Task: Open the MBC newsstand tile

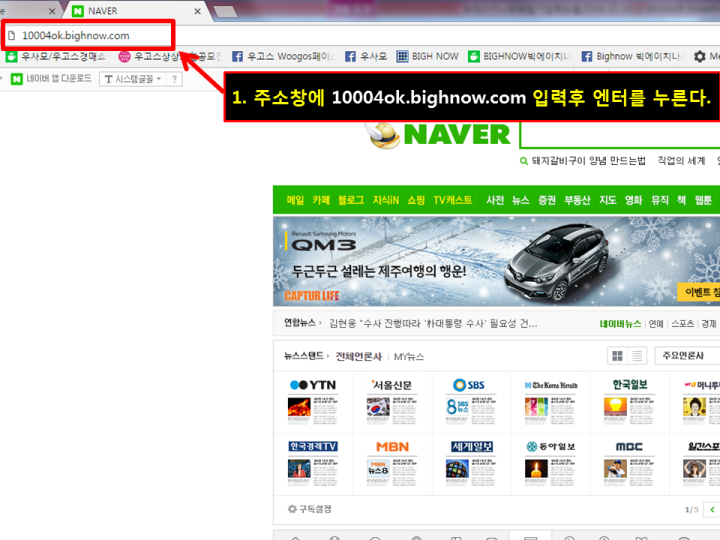Action: click(630, 464)
